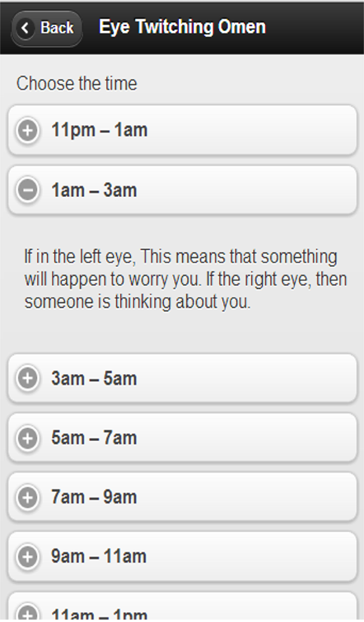Select the 11am – 1pm row at the bottom

coord(182,613)
